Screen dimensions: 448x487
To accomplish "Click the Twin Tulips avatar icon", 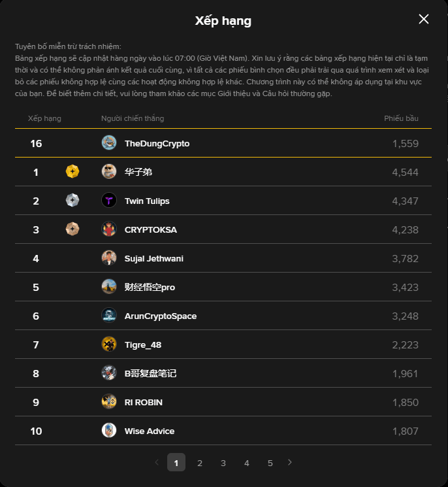I will tap(109, 201).
